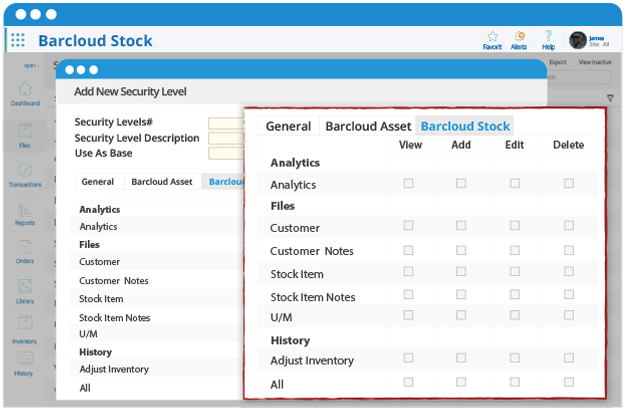Check View for Analytics row
Screen dimensions: 626x415
[x=408, y=183]
